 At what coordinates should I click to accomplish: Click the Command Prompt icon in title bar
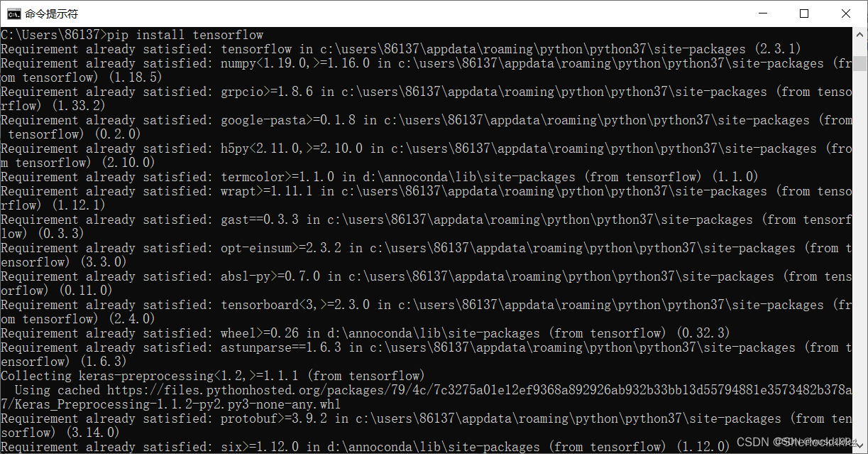[13, 13]
